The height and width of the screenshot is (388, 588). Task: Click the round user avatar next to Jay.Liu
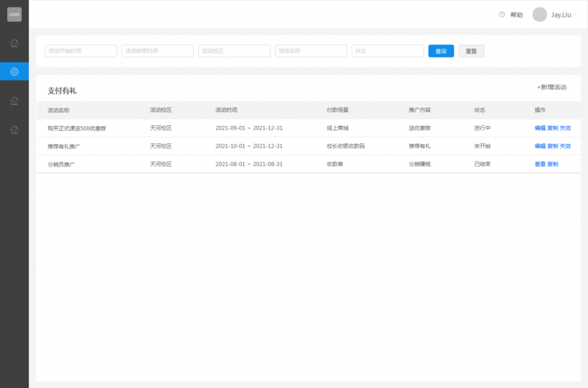tap(539, 14)
